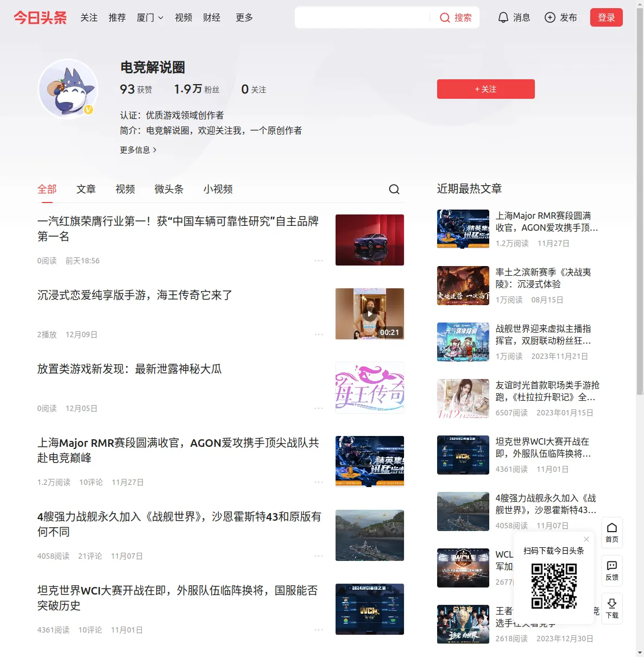Open post 沉浸式恋爱纯享版手游
Screen dimensions: 644x657
[135, 295]
